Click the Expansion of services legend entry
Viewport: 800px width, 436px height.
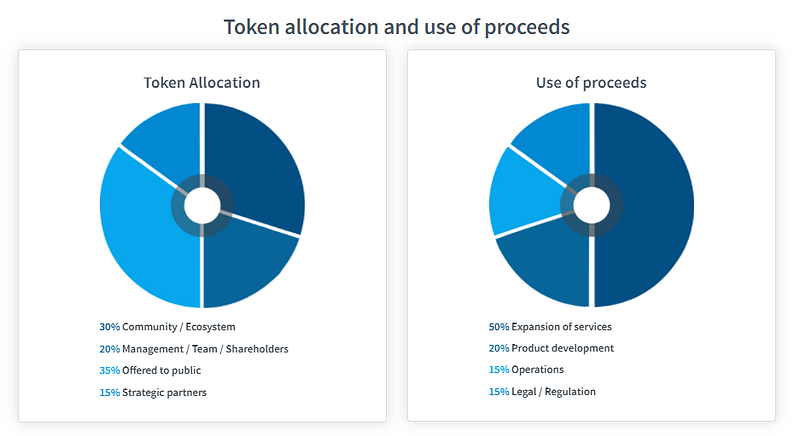coord(550,327)
